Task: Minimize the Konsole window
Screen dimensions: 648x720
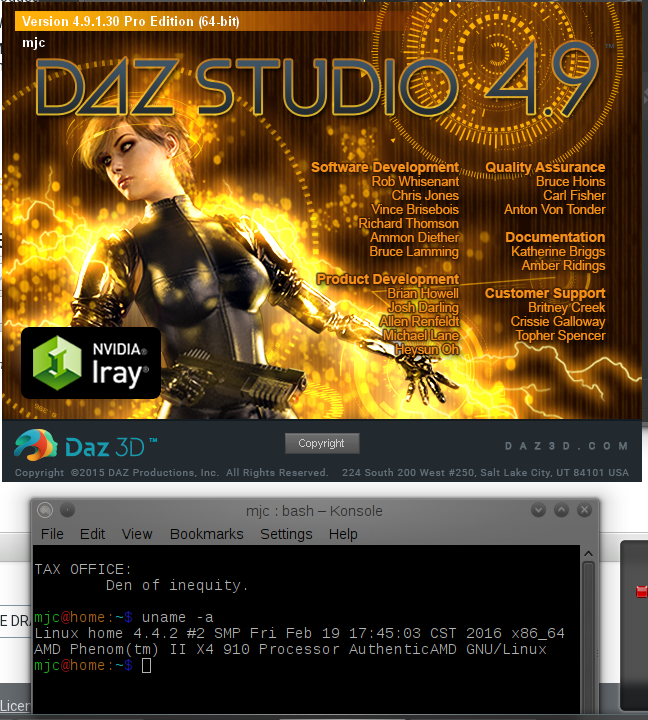Action: [538, 510]
